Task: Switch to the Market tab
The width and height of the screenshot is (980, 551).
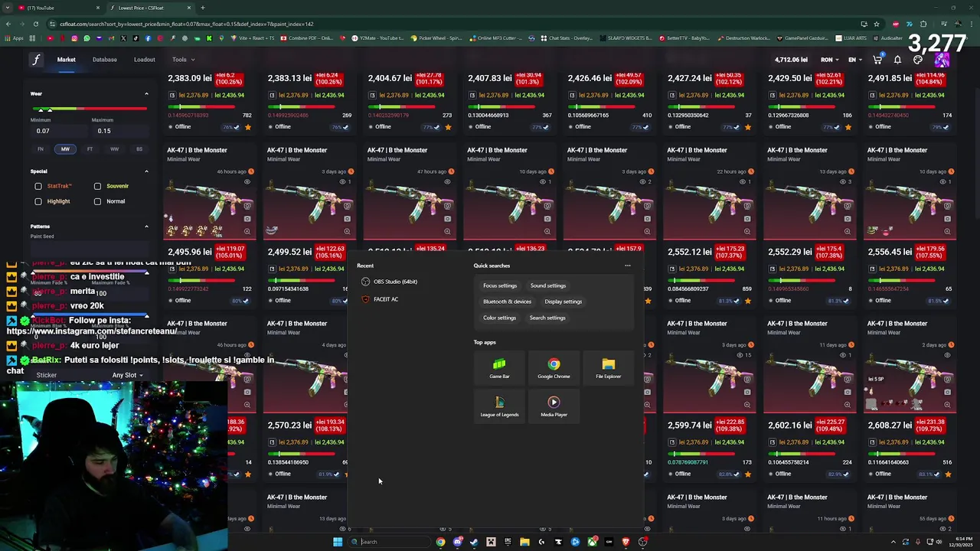Action: click(66, 60)
